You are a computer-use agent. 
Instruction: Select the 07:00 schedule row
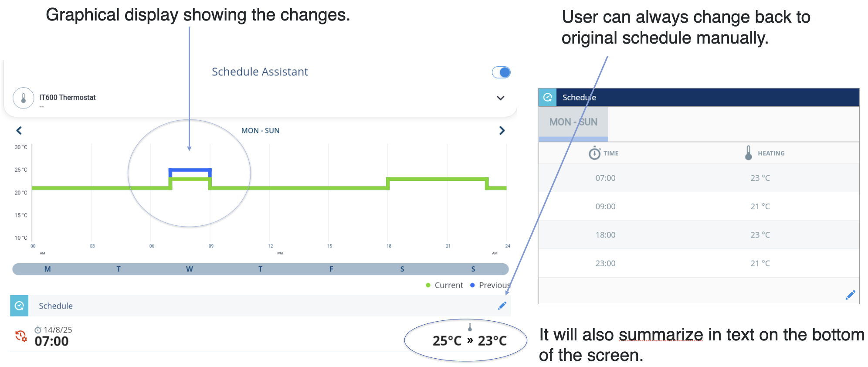tap(699, 178)
